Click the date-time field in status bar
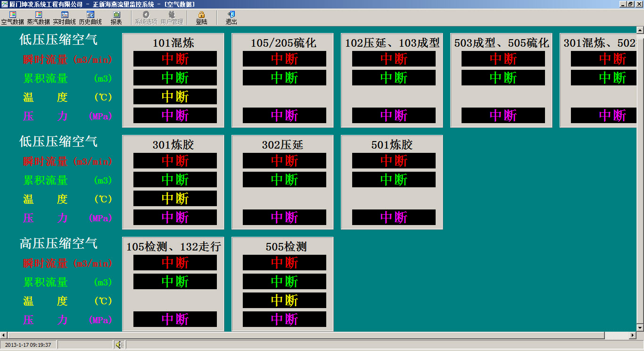Image resolution: width=644 pixels, height=351 pixels. (28, 345)
